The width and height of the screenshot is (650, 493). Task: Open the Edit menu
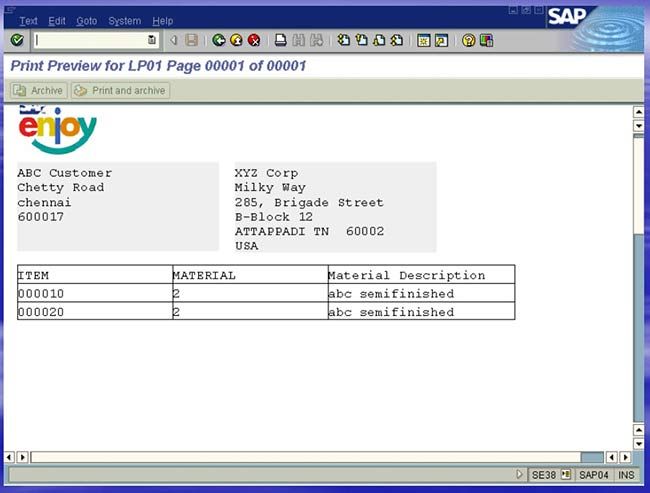(57, 21)
